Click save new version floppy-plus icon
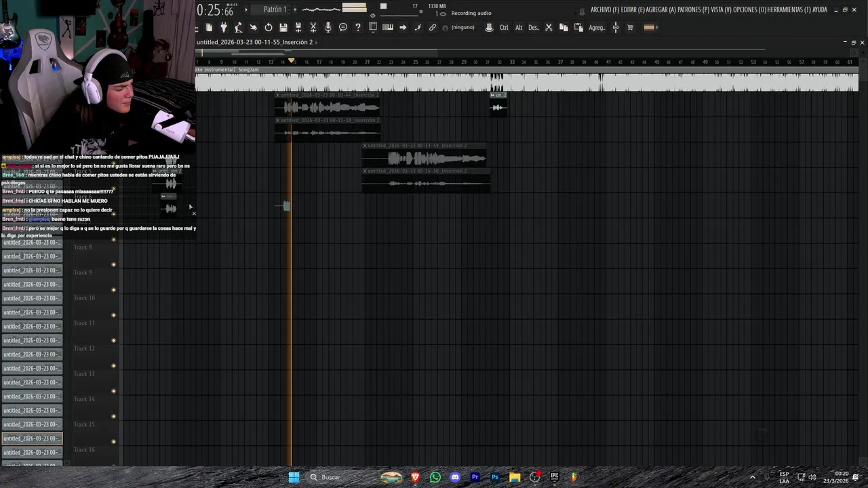This screenshot has height=488, width=868. pyautogui.click(x=298, y=28)
